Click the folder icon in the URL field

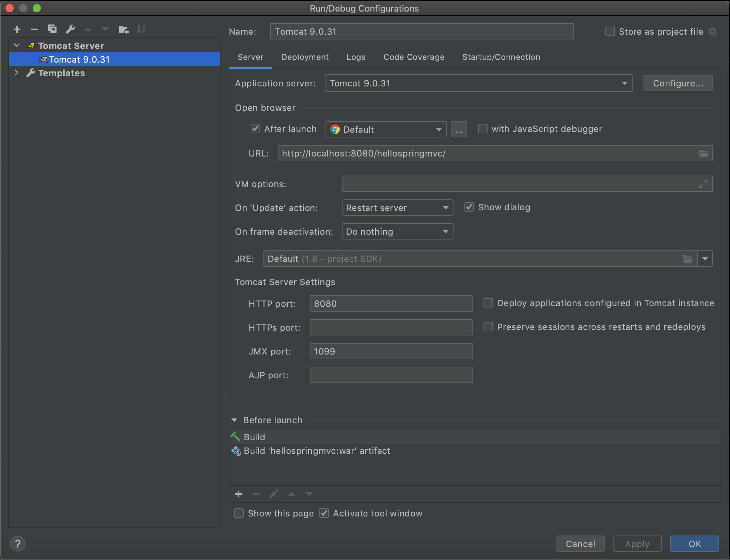click(703, 153)
